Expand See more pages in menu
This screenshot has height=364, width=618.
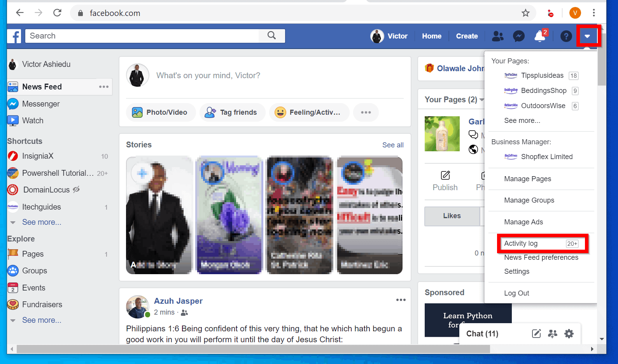click(x=522, y=121)
